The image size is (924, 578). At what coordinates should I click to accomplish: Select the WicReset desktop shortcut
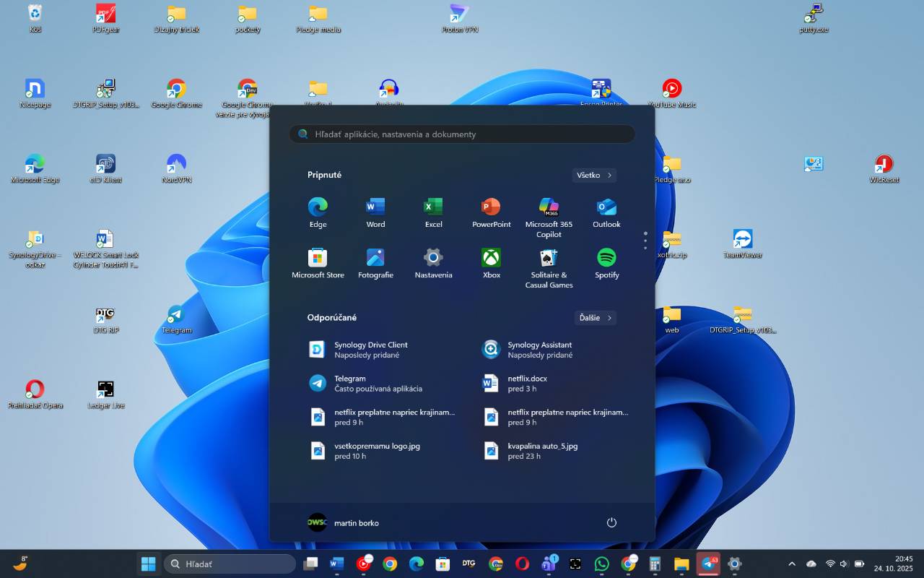[x=884, y=169]
